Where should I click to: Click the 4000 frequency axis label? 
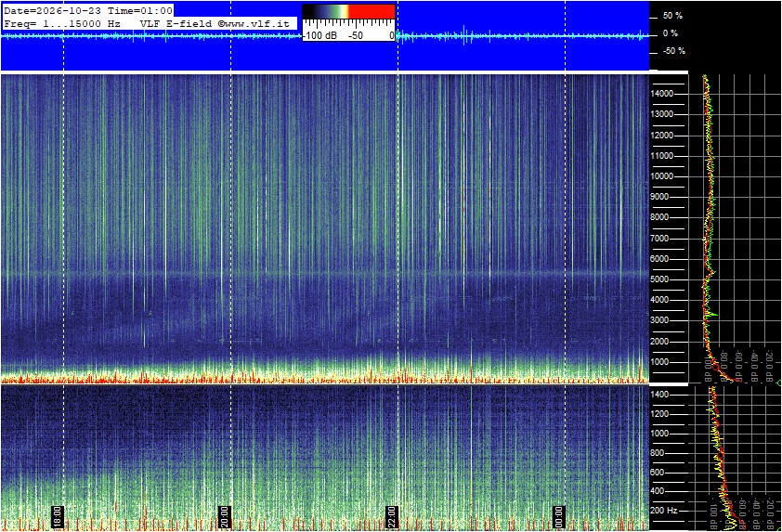(x=659, y=300)
